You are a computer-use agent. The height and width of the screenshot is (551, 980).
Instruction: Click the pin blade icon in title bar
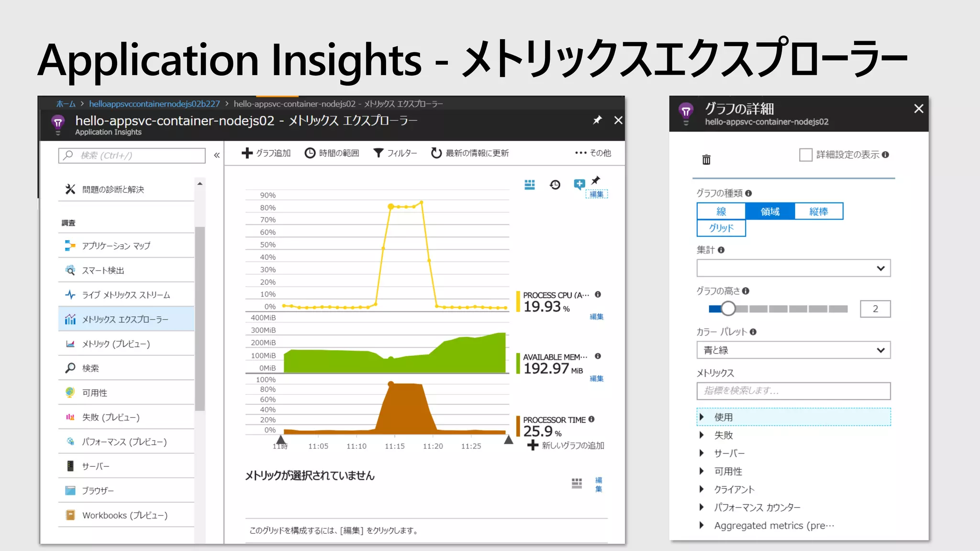coord(597,120)
